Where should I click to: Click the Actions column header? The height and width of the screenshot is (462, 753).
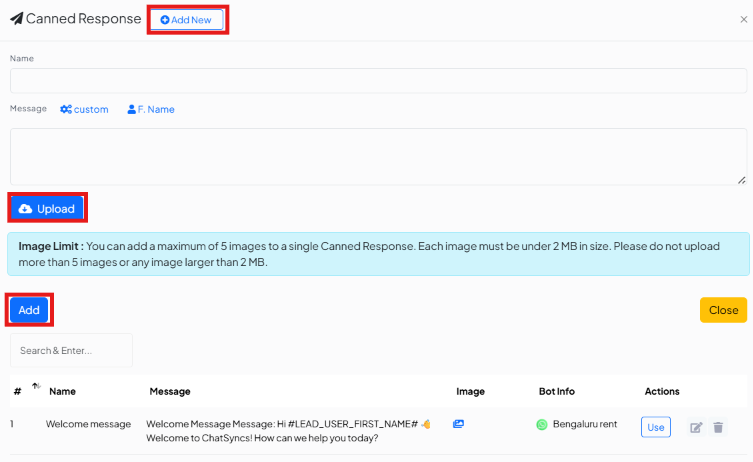pyautogui.click(x=662, y=391)
